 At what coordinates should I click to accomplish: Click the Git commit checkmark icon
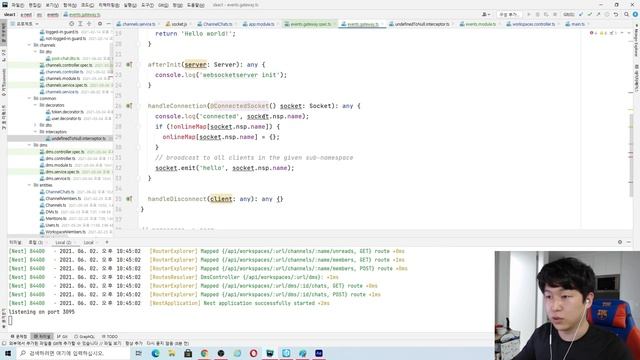[x=590, y=14]
